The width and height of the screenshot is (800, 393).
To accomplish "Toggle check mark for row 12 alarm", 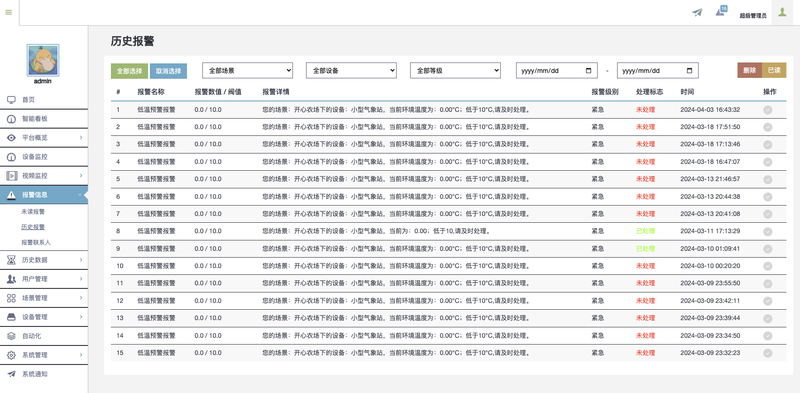I will click(x=767, y=301).
